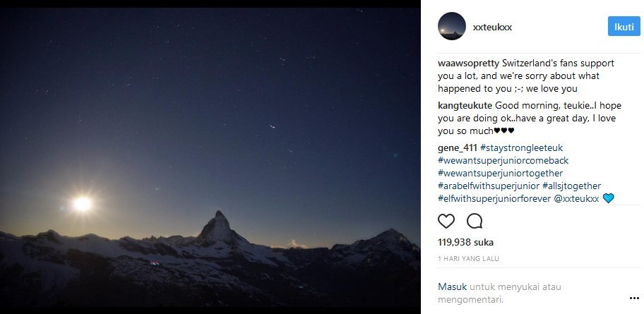Open commenter kangteukute's profile
The height and width of the screenshot is (314, 644).
pos(460,105)
